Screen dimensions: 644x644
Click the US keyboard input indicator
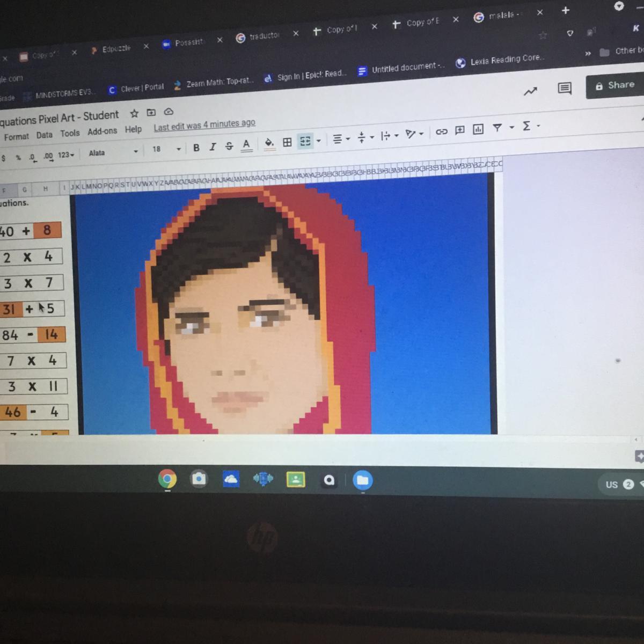tap(612, 485)
